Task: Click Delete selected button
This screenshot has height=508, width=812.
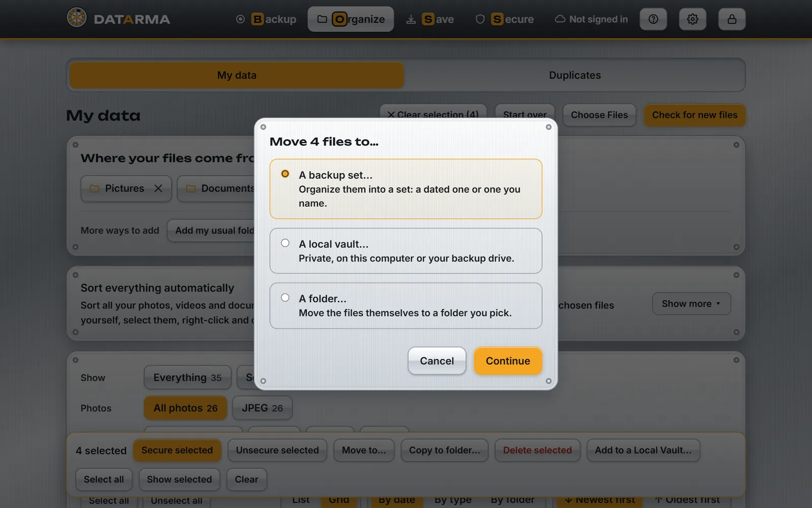Action: 537,450
